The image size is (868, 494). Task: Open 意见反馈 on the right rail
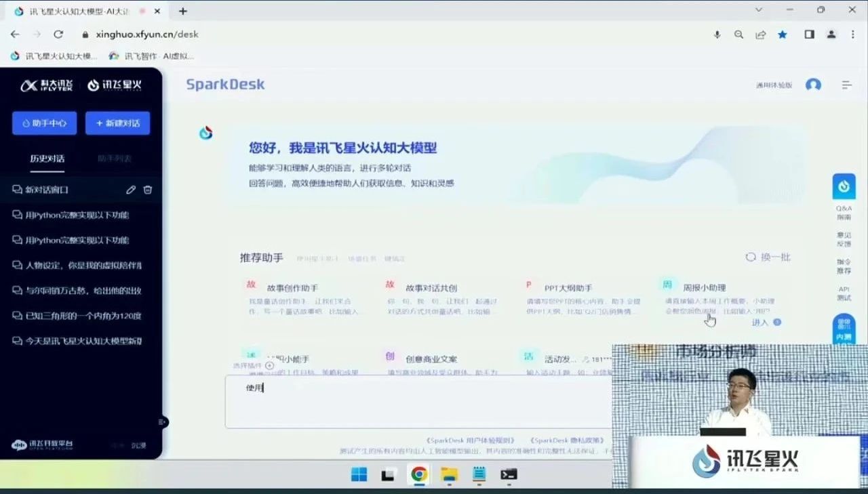click(844, 239)
